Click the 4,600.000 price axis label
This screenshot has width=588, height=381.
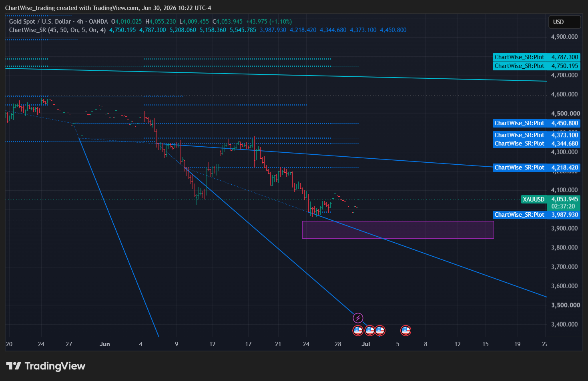(564, 94)
